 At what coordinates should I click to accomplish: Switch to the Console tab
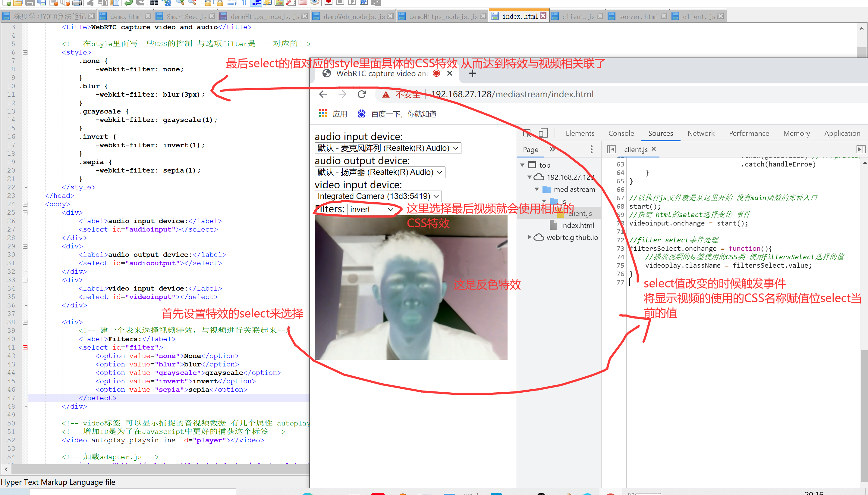tap(621, 133)
